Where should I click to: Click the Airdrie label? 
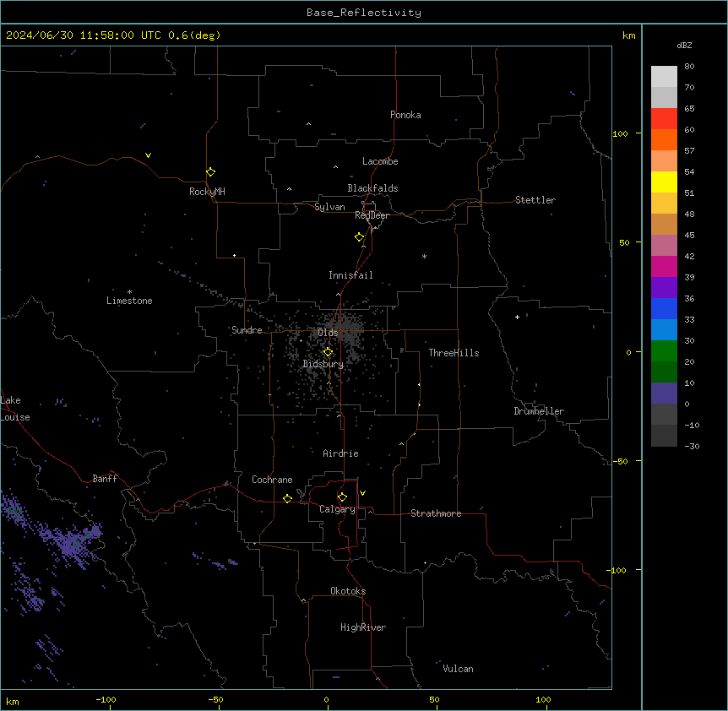click(x=340, y=453)
